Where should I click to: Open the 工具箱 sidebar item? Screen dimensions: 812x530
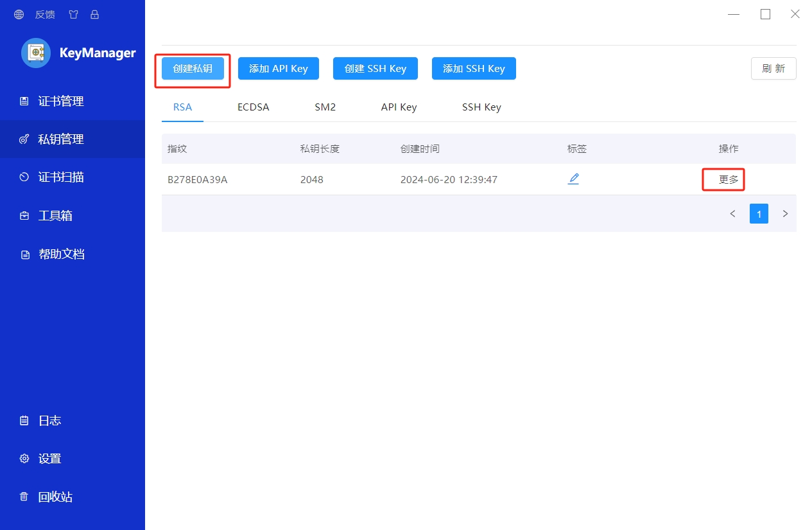(x=55, y=216)
